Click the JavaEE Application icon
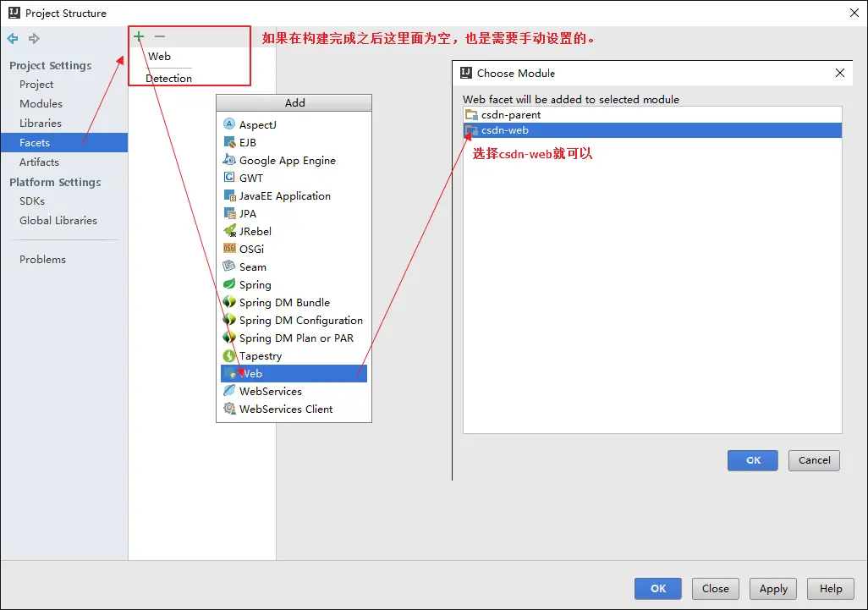This screenshot has width=868, height=610. (228, 195)
